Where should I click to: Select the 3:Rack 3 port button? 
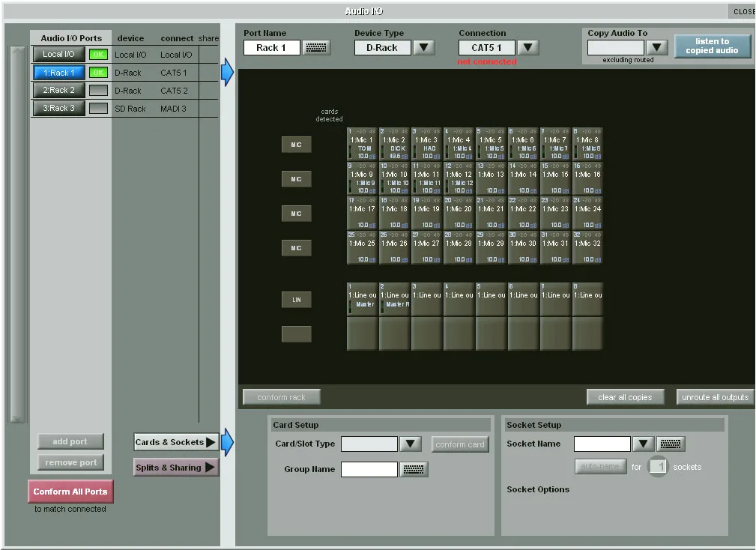(59, 109)
